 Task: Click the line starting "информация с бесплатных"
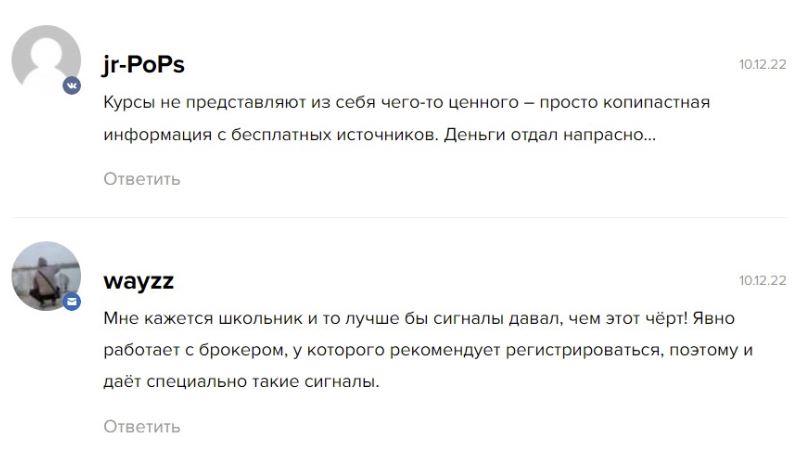click(379, 133)
